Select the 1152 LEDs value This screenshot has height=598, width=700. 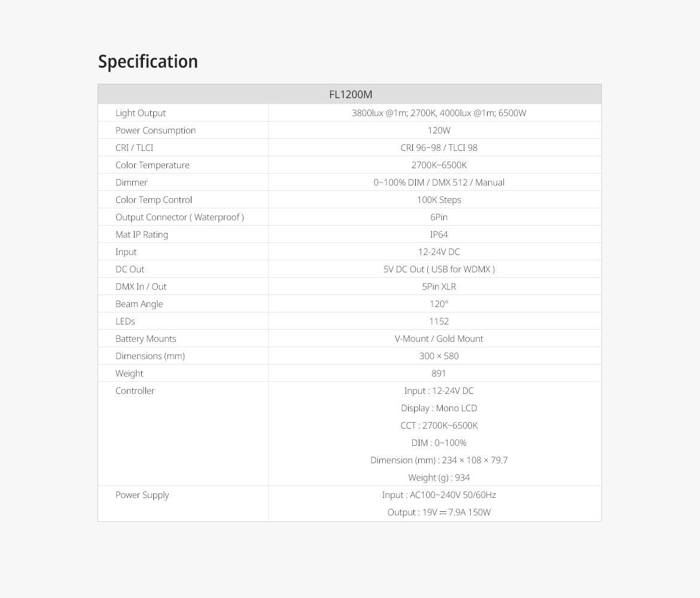click(x=439, y=321)
